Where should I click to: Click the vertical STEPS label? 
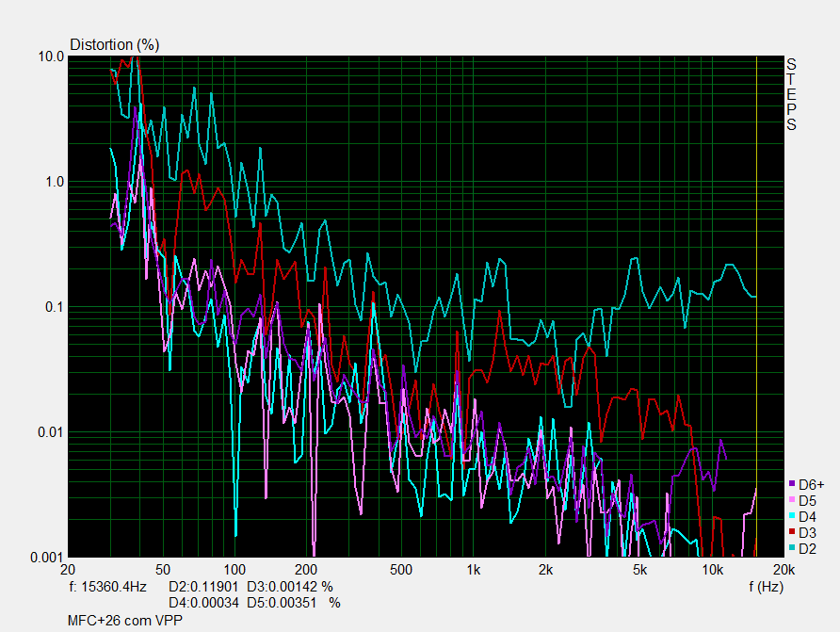pos(791,94)
